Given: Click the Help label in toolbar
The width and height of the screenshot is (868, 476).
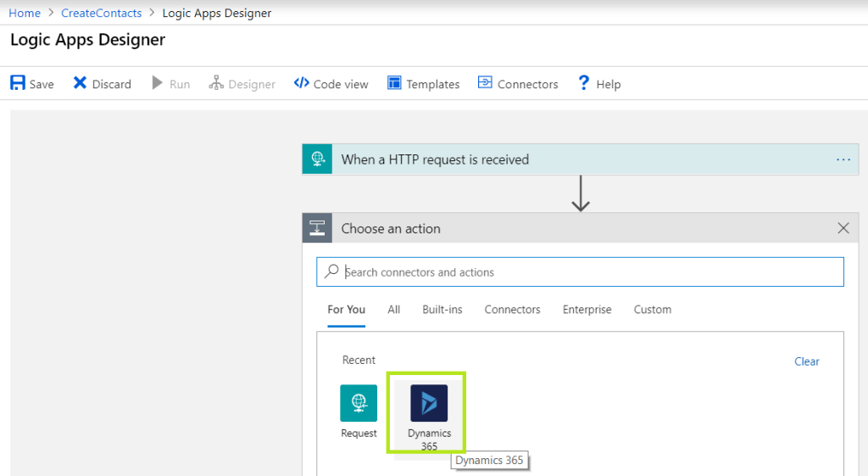Looking at the screenshot, I should click(609, 84).
